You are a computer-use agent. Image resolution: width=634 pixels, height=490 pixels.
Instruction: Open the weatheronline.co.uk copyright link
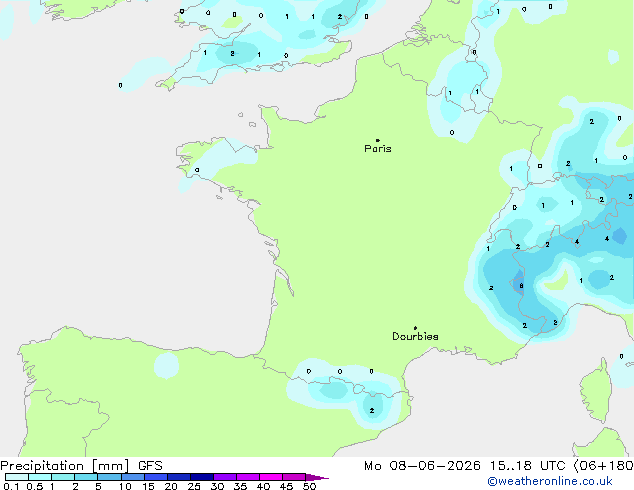550,481
